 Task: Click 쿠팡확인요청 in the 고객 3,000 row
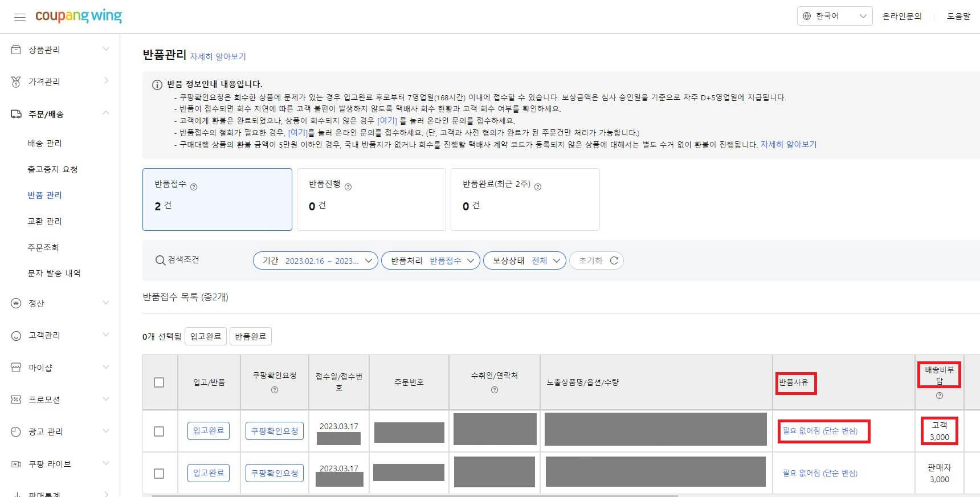[x=275, y=431]
